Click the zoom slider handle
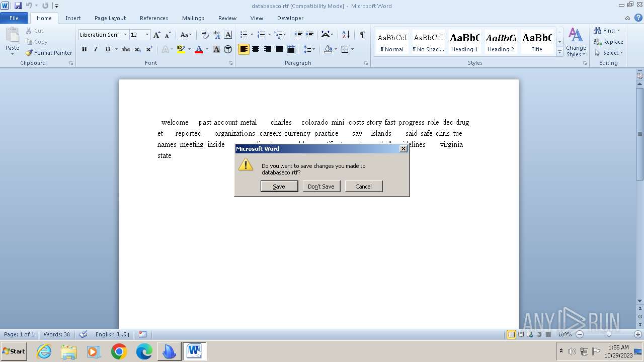Viewport: 644px width, 362px height. point(609,334)
